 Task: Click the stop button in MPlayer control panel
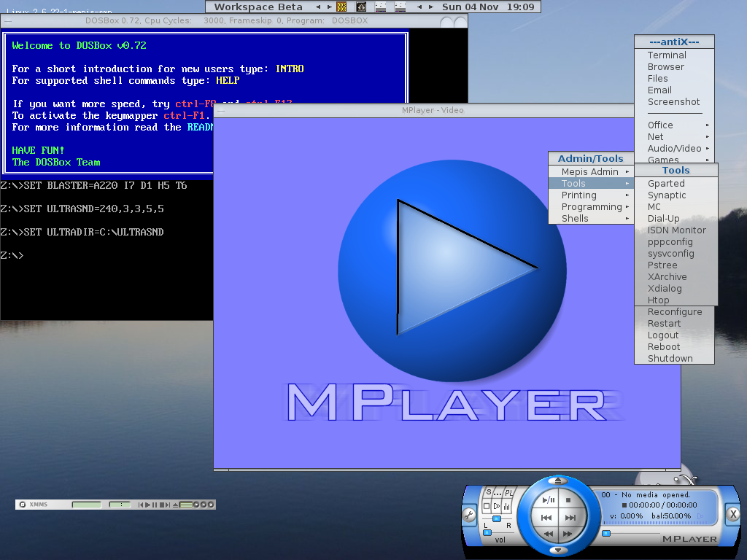click(568, 500)
